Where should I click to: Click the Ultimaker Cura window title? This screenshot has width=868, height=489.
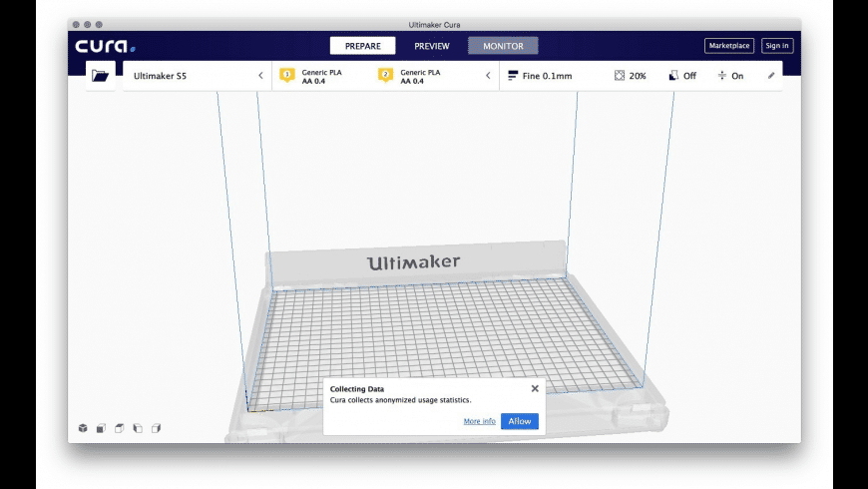click(x=434, y=24)
